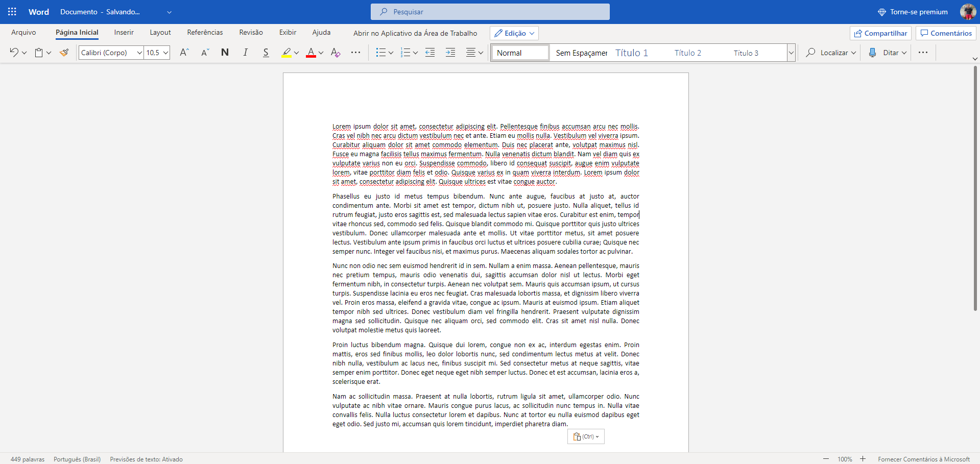Screen dimensions: 980x464
Task: Click the paragraph alignment icon
Action: [471, 52]
